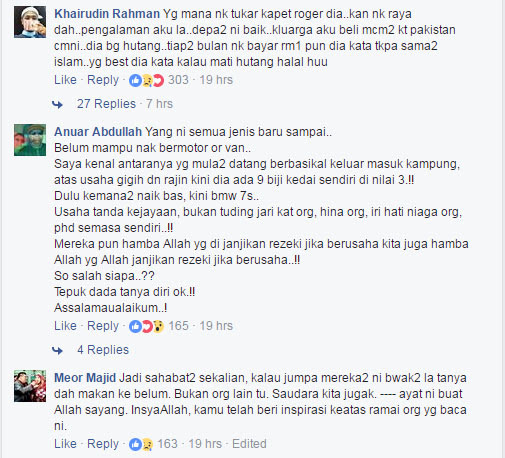
Task: Like Khairudin Rahman's comment
Action: click(x=65, y=80)
